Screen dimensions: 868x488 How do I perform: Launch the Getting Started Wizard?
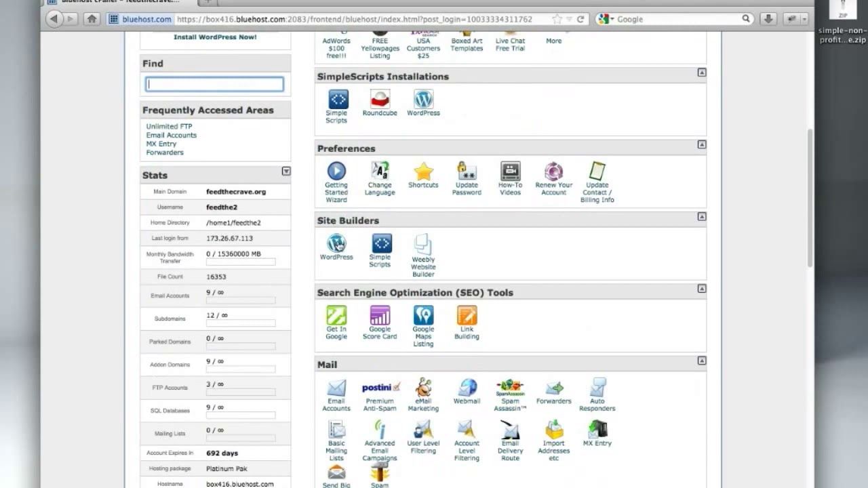336,182
